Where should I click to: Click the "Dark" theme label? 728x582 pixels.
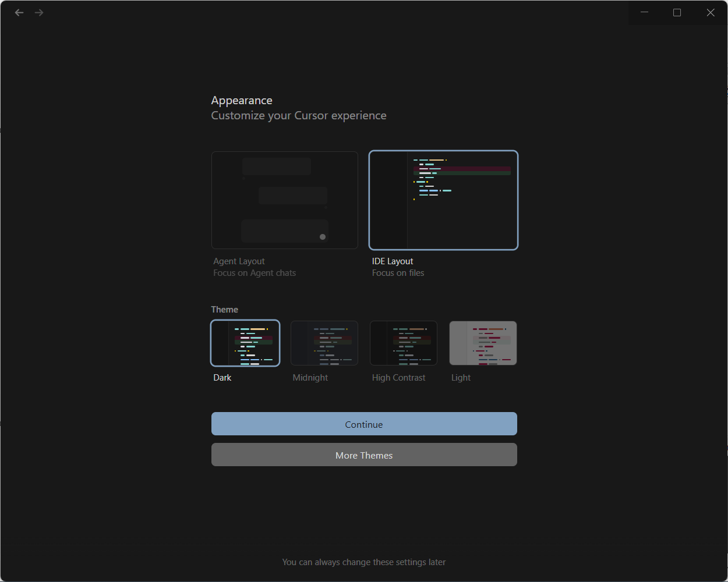tap(222, 378)
